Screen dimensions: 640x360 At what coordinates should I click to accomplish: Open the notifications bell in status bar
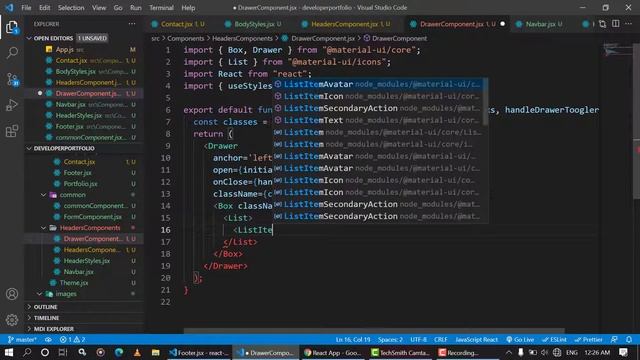click(629, 340)
